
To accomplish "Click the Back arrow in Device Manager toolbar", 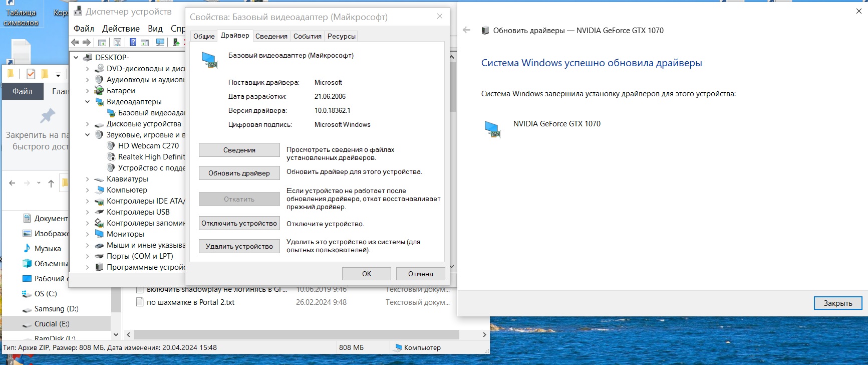I will (x=75, y=43).
